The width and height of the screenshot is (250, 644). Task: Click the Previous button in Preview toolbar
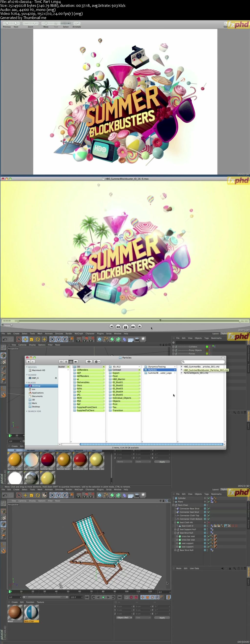[x=7, y=23]
